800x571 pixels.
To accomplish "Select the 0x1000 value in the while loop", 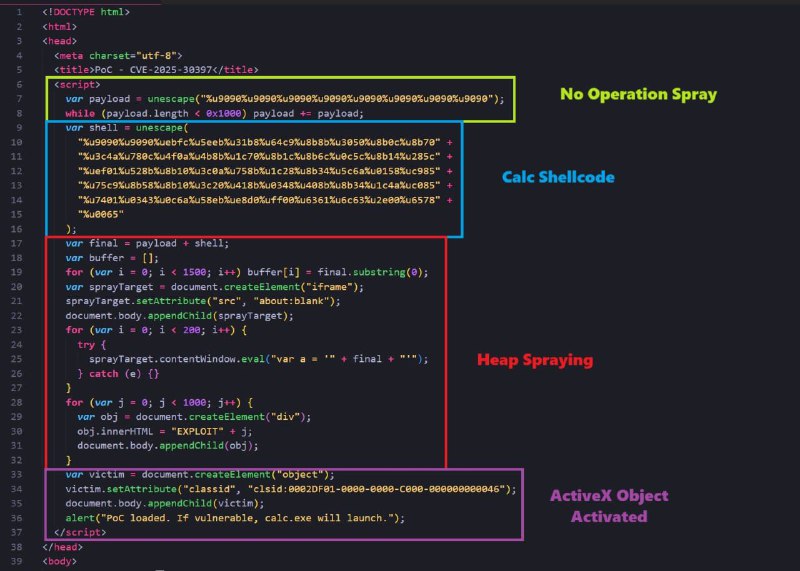I will [223, 113].
